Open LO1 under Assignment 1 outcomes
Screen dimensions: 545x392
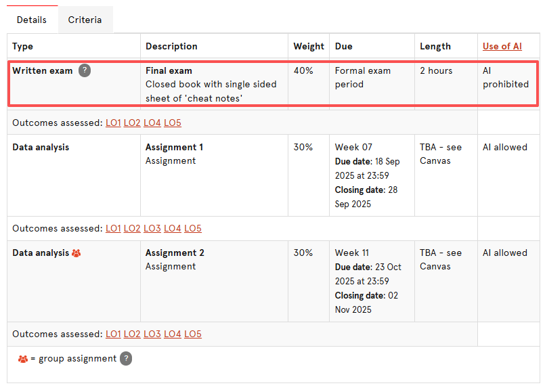(113, 228)
